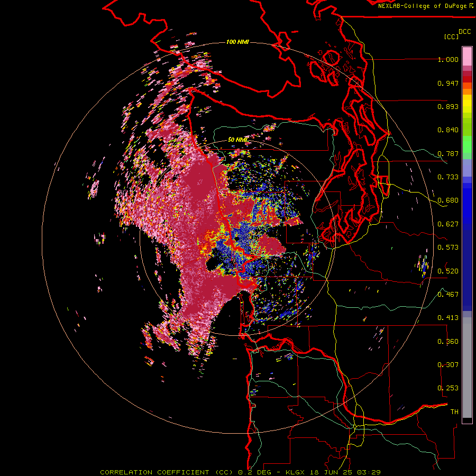Click the 50 NMI range ring label
The width and height of the screenshot is (476, 476).
click(237, 140)
